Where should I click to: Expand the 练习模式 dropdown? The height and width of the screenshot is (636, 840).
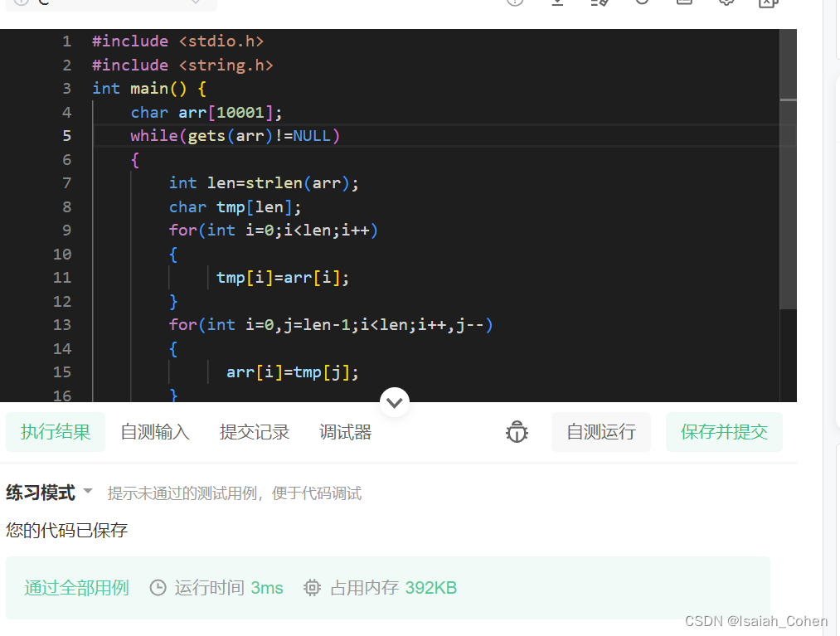point(47,493)
